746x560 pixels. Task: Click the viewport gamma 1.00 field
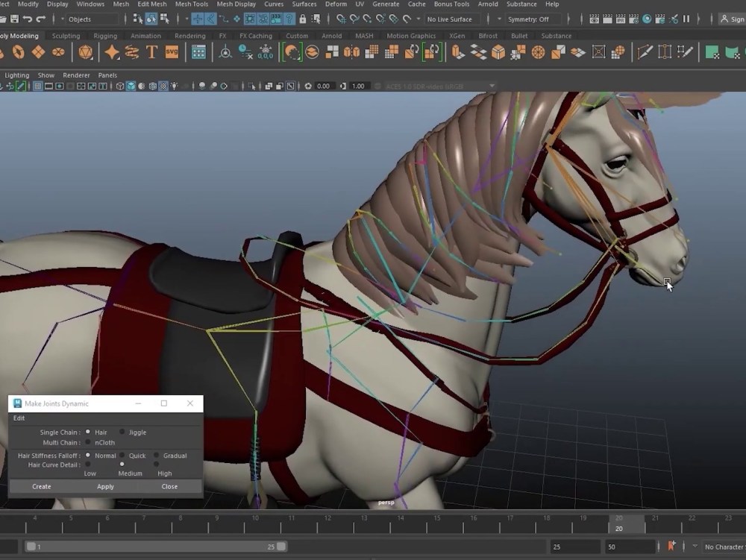pyautogui.click(x=358, y=86)
